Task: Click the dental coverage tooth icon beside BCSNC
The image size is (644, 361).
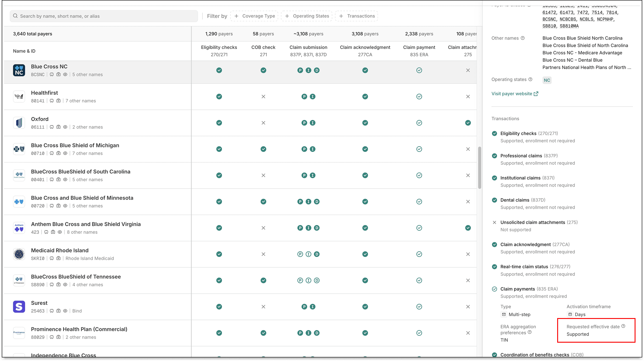Action: click(x=52, y=75)
